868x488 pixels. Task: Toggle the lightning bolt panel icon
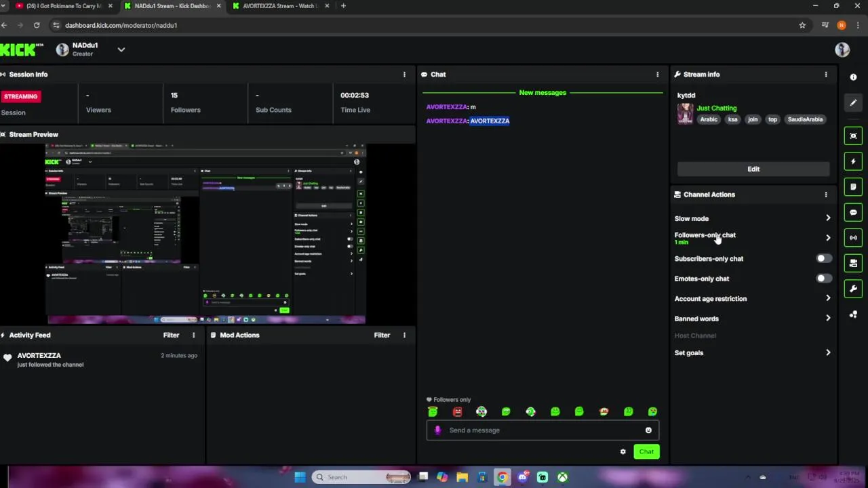tap(853, 161)
